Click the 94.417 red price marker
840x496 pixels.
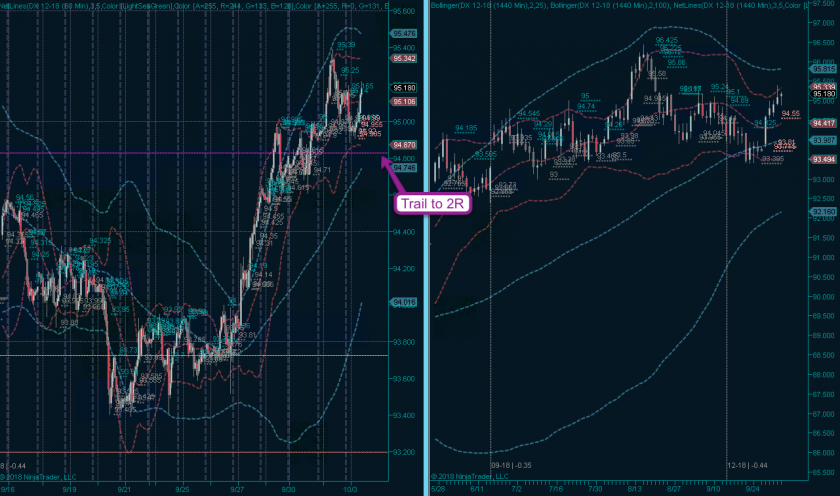[x=823, y=123]
